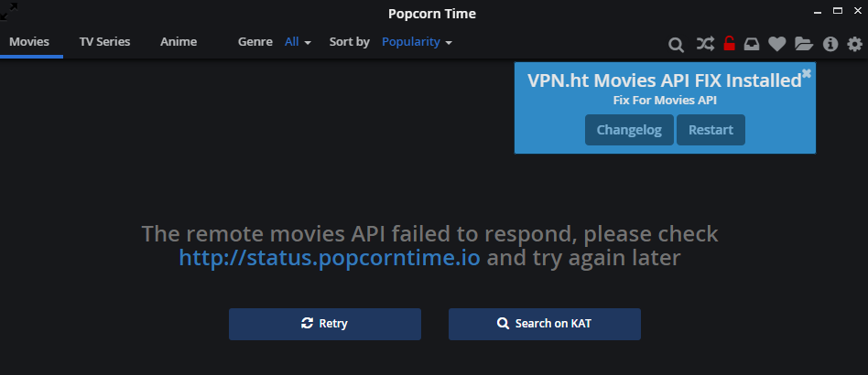Open the torrent collection folder icon

pyautogui.click(x=804, y=43)
